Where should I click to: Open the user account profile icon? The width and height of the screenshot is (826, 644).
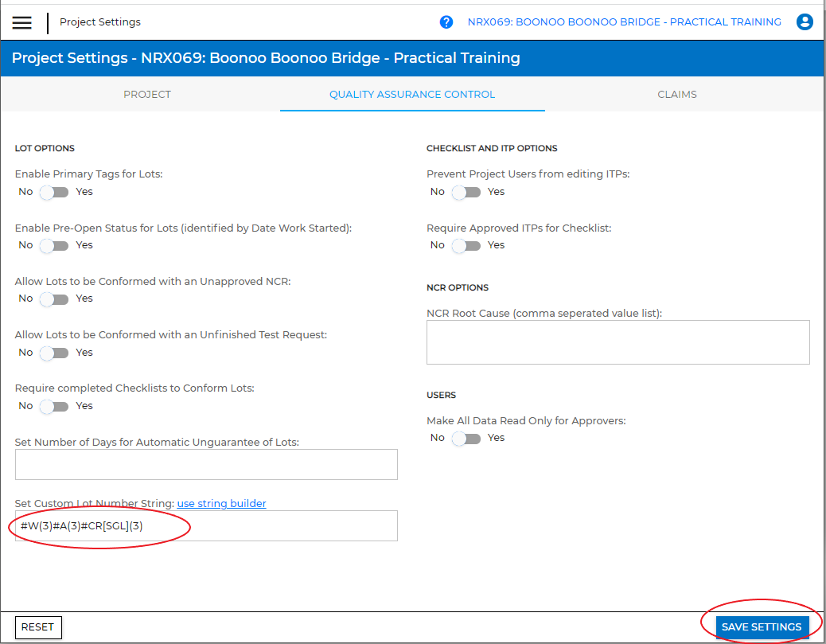[x=805, y=22]
